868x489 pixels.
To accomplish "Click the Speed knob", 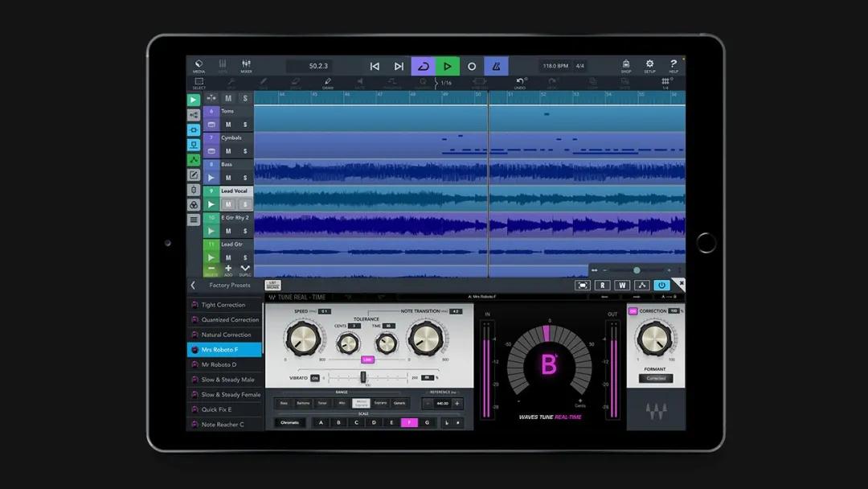I will click(303, 337).
